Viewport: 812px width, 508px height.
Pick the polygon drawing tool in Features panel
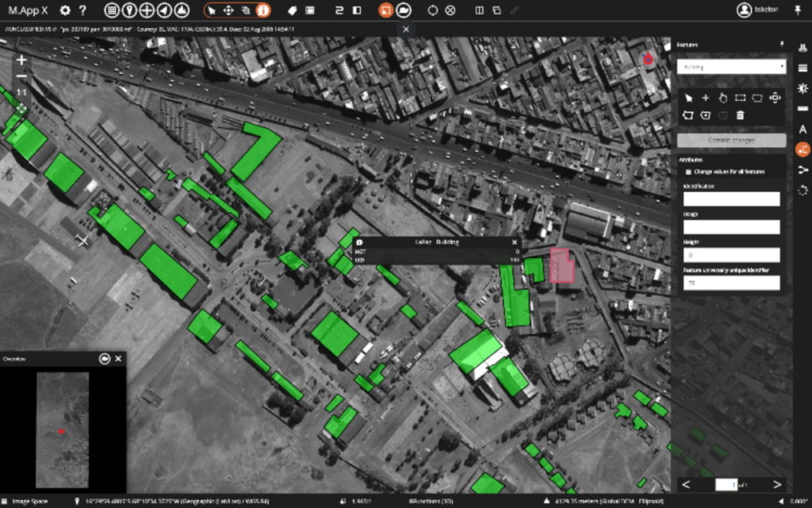click(x=688, y=115)
